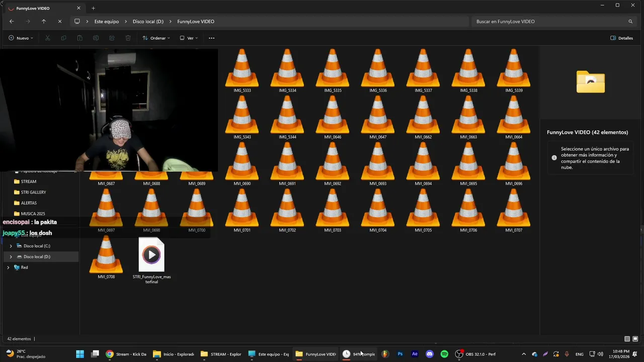644x362 pixels.
Task: Select the MVI_0708 video file
Action: click(106, 257)
